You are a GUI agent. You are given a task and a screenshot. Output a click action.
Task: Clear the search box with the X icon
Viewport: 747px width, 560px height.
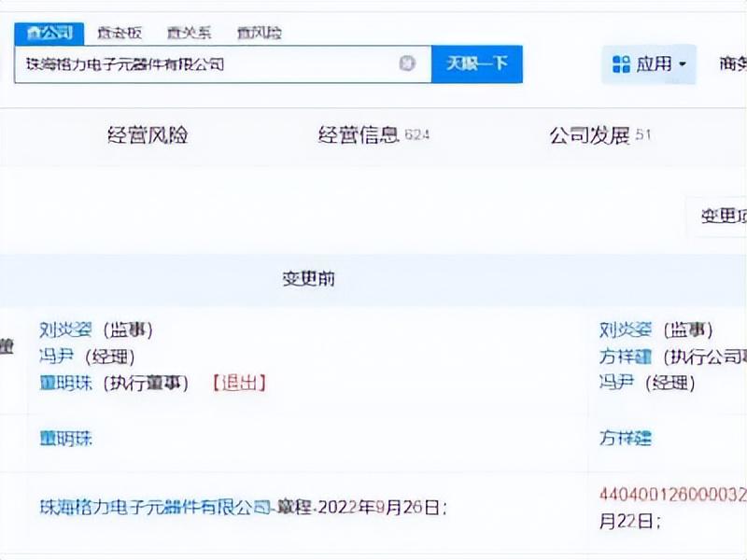(x=407, y=63)
